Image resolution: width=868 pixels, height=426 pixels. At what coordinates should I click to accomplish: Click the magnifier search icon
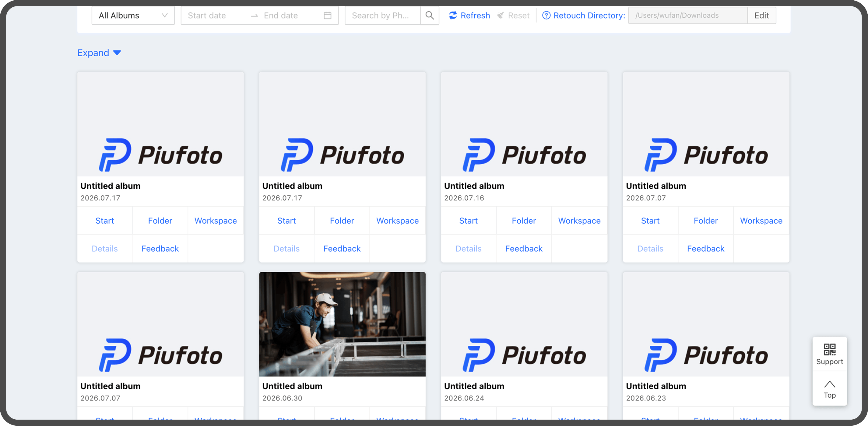pyautogui.click(x=430, y=16)
